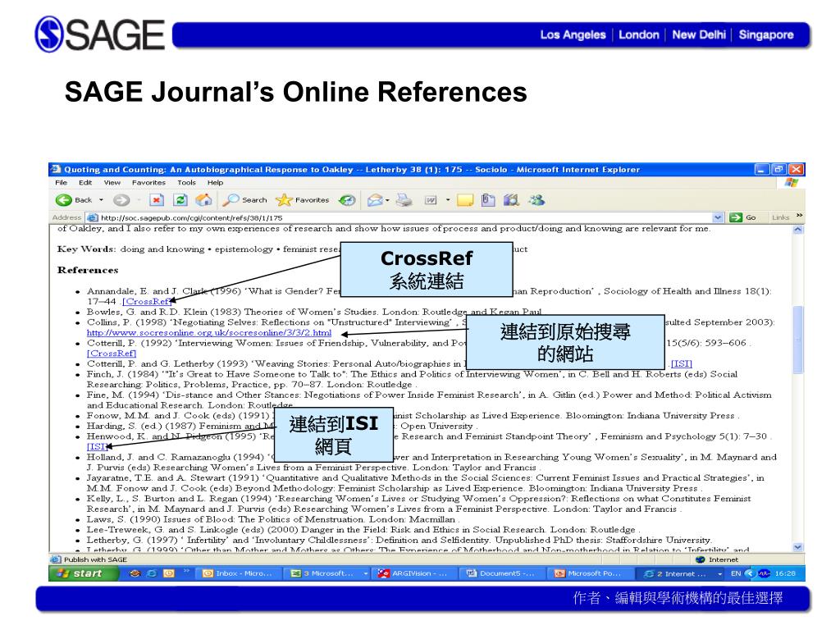The width and height of the screenshot is (840, 630).
Task: Click the grey Forward arrow icon
Action: click(121, 200)
